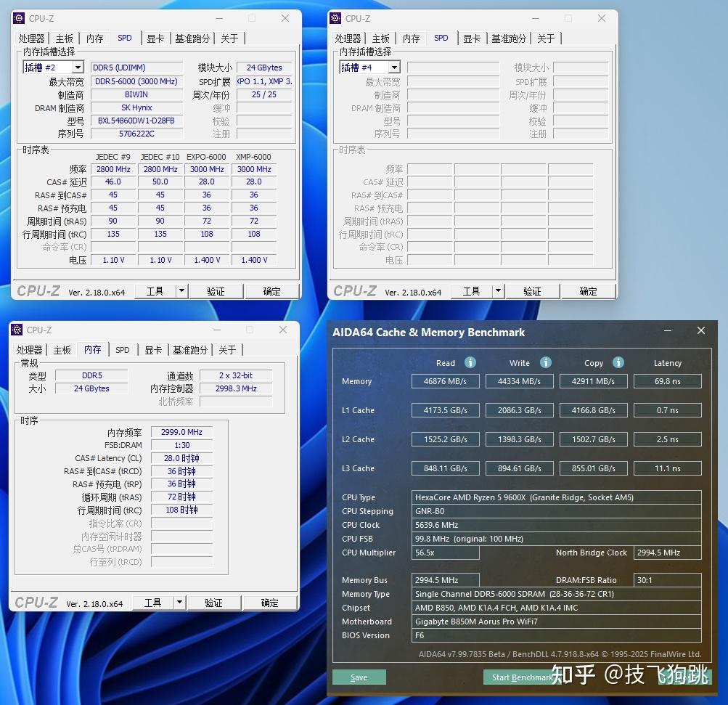Screen dimensions: 728x705
Task: Click serial number 5706222C
Action: [x=136, y=134]
